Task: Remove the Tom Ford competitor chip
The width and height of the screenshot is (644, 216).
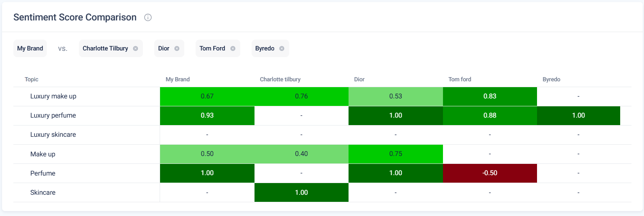Action: 233,48
